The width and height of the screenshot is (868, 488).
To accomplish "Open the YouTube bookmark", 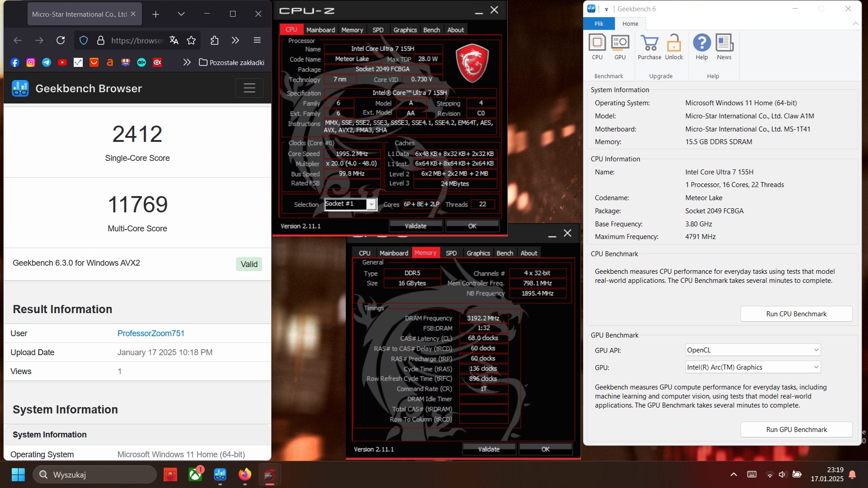I will (x=62, y=62).
